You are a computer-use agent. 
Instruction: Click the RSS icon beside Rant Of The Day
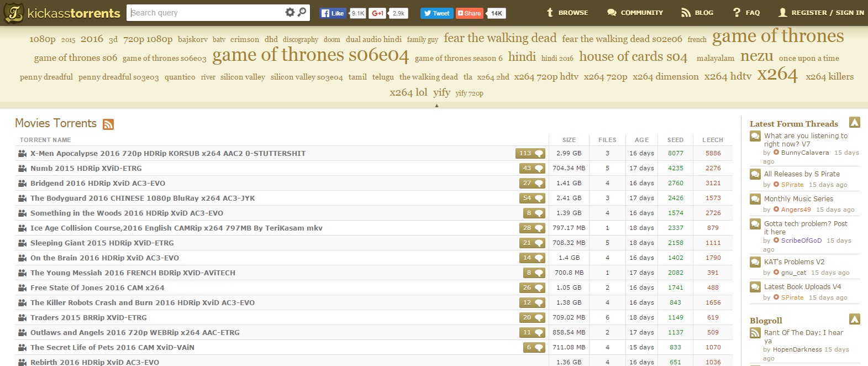click(x=755, y=333)
